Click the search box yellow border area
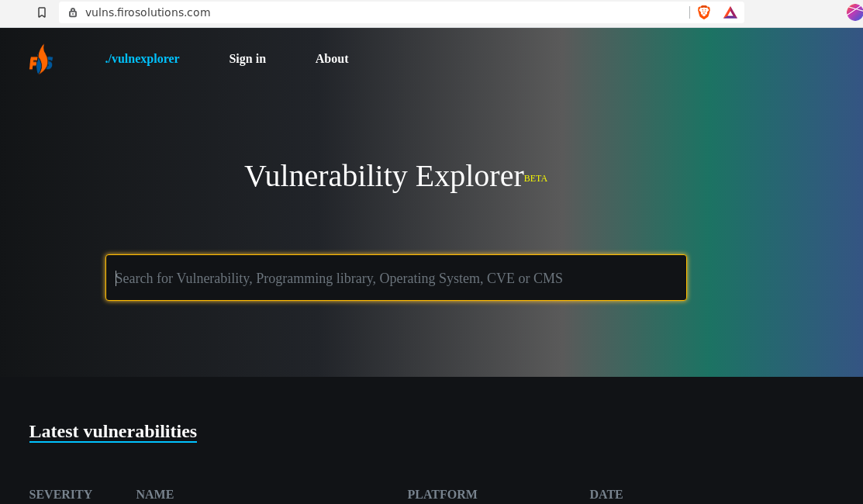This screenshot has height=504, width=863. coord(395,256)
